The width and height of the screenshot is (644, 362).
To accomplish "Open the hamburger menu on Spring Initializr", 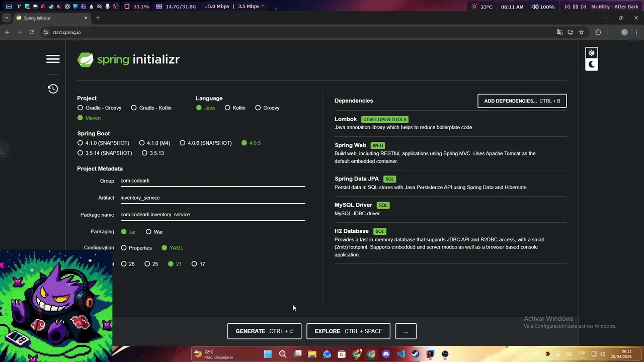I will tap(53, 59).
